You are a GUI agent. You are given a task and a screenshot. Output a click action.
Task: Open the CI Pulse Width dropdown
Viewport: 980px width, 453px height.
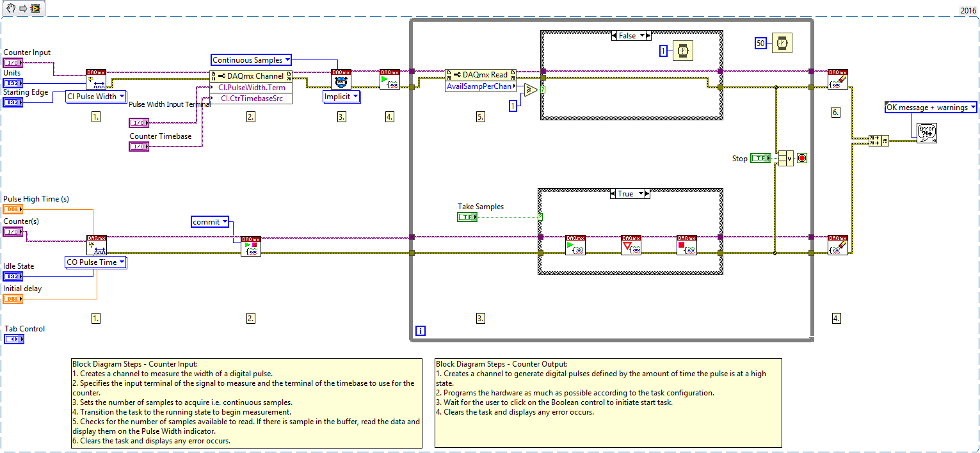95,97
